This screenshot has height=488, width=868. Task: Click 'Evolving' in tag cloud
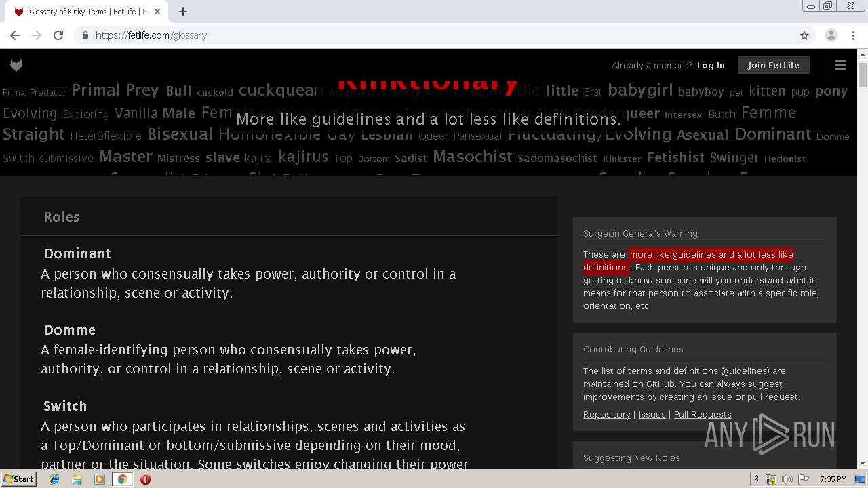[x=30, y=113]
